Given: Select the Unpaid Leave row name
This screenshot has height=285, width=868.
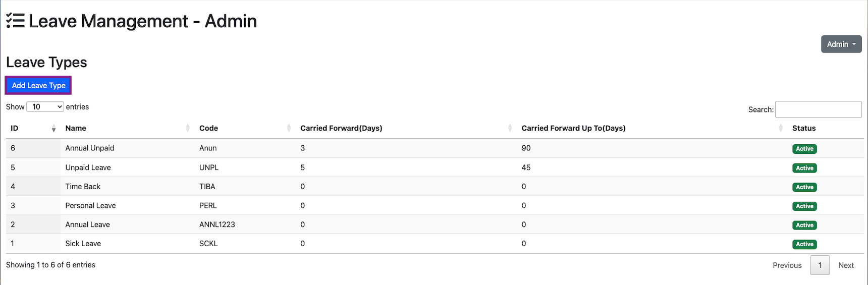Looking at the screenshot, I should tap(88, 167).
